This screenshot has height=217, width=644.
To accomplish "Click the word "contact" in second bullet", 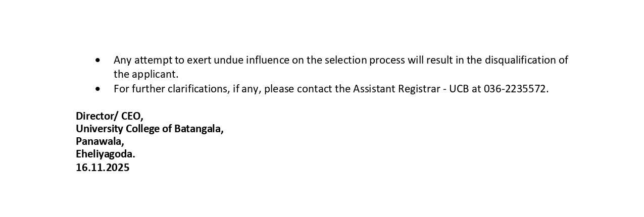I will pyautogui.click(x=316, y=89).
